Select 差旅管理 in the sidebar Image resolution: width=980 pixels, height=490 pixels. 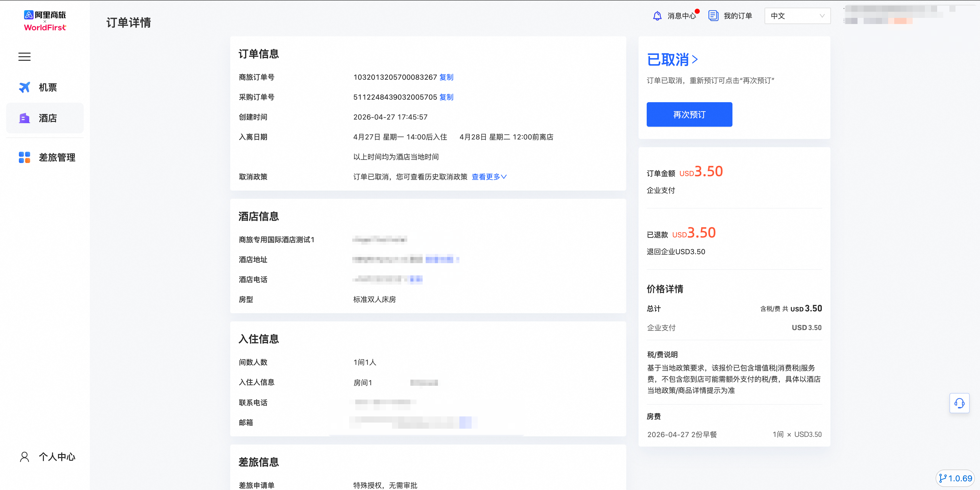[x=57, y=157]
